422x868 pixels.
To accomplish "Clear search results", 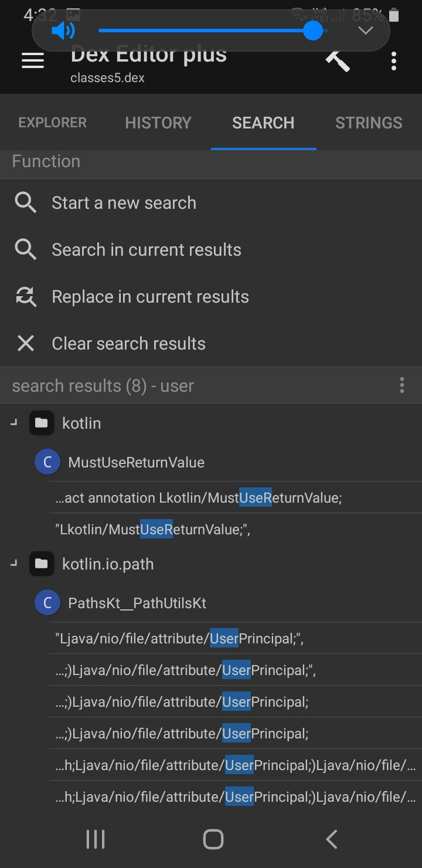I will [x=211, y=344].
